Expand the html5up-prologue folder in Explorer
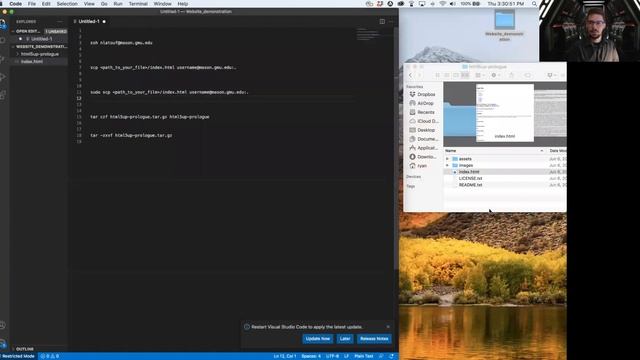This screenshot has height=360, width=640. (x=17, y=54)
